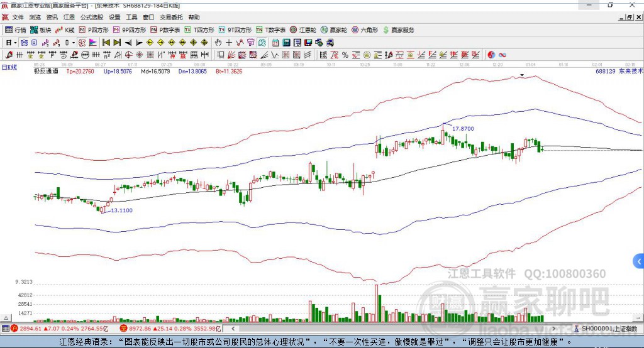This screenshot has height=348, width=644.
Task: Click the 688129 东来技术 stock label
Action: click(x=619, y=71)
